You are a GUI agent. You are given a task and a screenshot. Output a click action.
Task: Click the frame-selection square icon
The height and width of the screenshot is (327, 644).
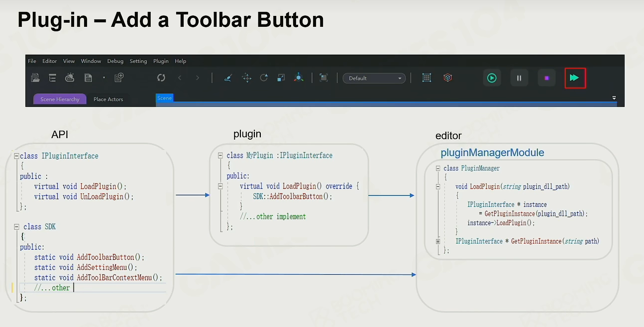coord(323,78)
